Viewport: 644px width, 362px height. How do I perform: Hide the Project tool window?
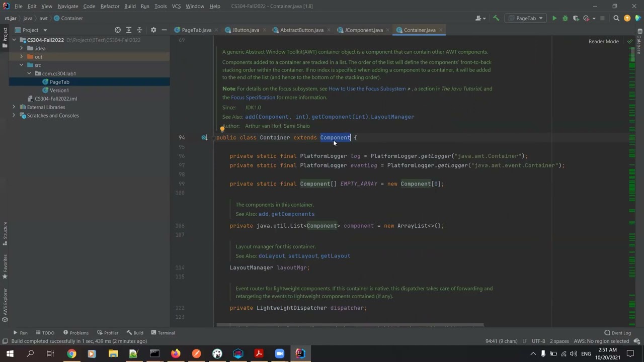pos(164,30)
